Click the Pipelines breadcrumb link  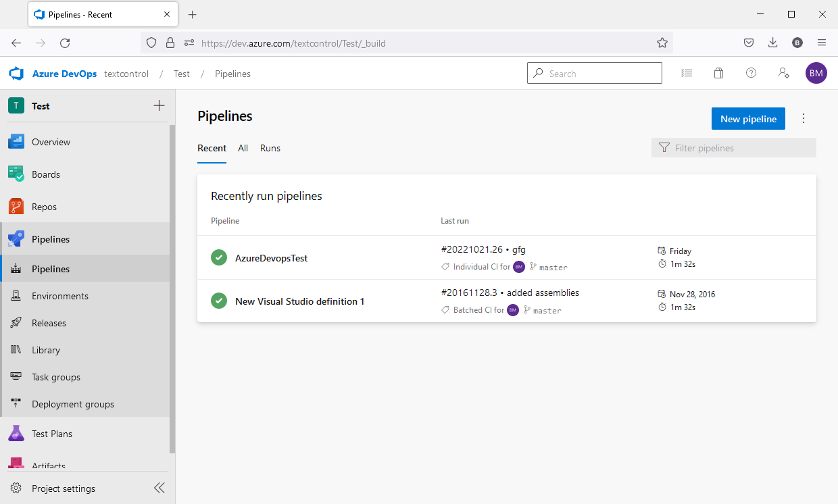[233, 74]
